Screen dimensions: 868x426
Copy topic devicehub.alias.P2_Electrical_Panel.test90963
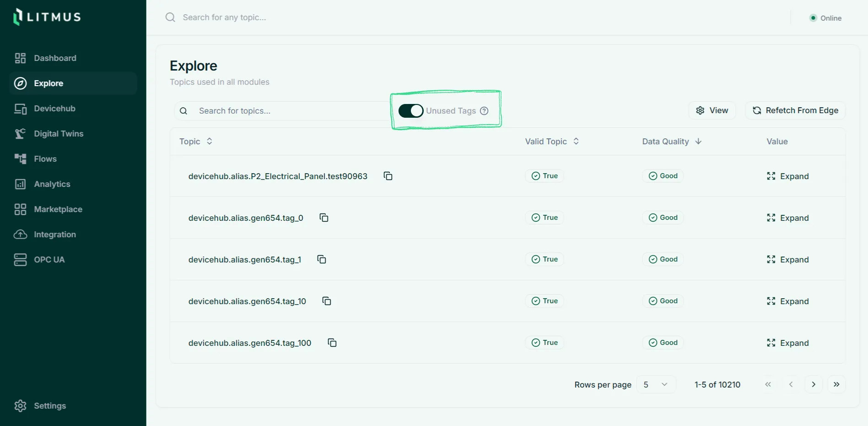pos(388,176)
